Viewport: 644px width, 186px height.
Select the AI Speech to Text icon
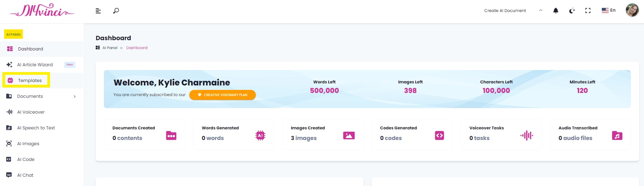pos(9,128)
